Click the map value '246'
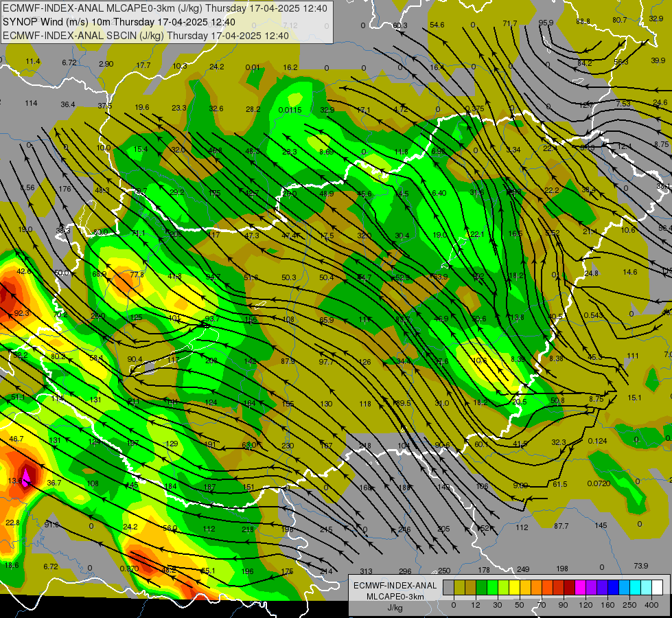Screen dimensions: 672x618 pyautogui.click(x=404, y=529)
